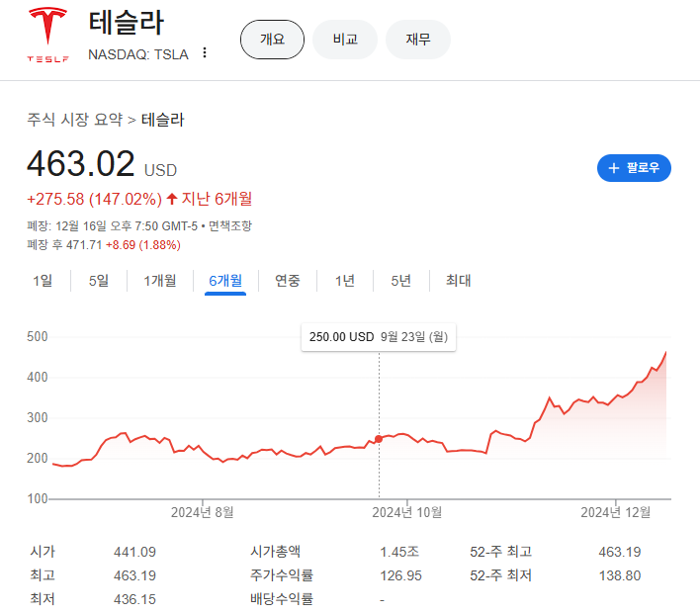Click the 최저 value 436.15
This screenshot has height=614, width=700.
(134, 599)
